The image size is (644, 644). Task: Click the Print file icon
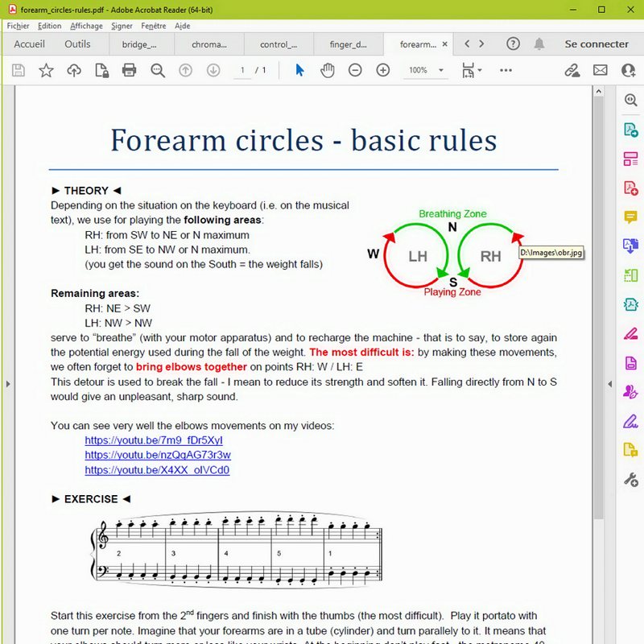click(x=129, y=71)
